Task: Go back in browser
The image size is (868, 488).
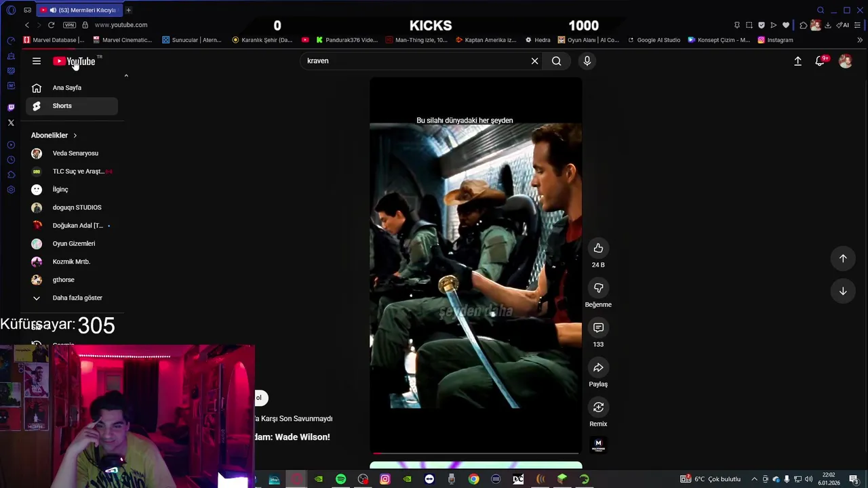Action: 26,25
